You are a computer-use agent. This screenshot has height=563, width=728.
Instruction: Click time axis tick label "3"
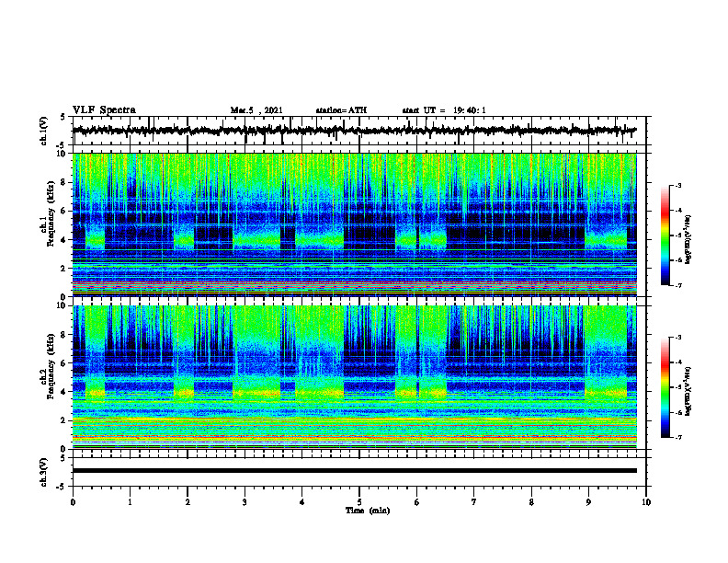[245, 502]
